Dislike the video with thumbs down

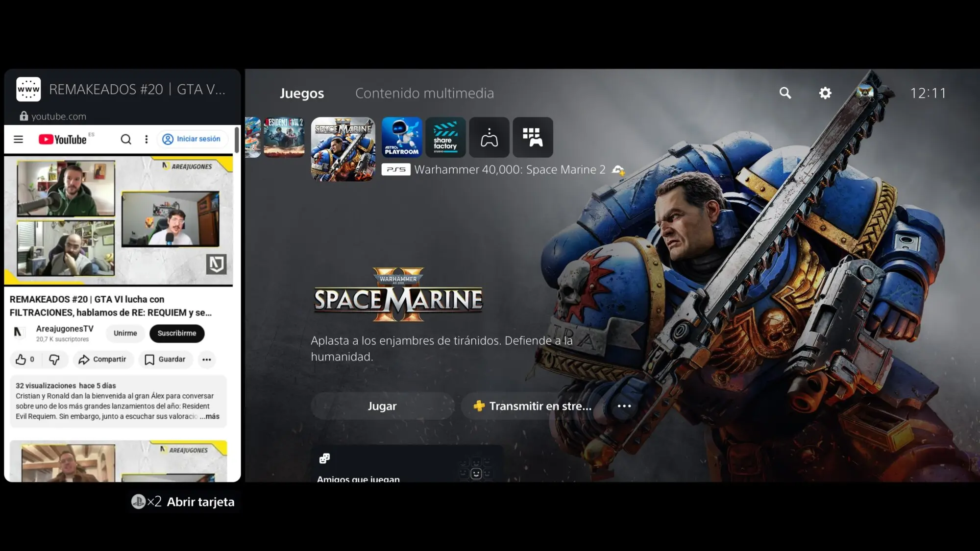(x=54, y=359)
